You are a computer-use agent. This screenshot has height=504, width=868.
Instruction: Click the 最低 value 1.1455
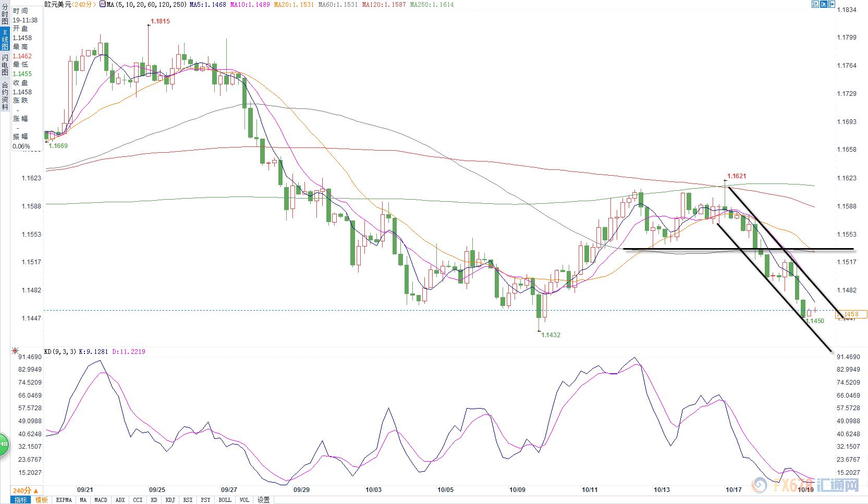point(22,74)
